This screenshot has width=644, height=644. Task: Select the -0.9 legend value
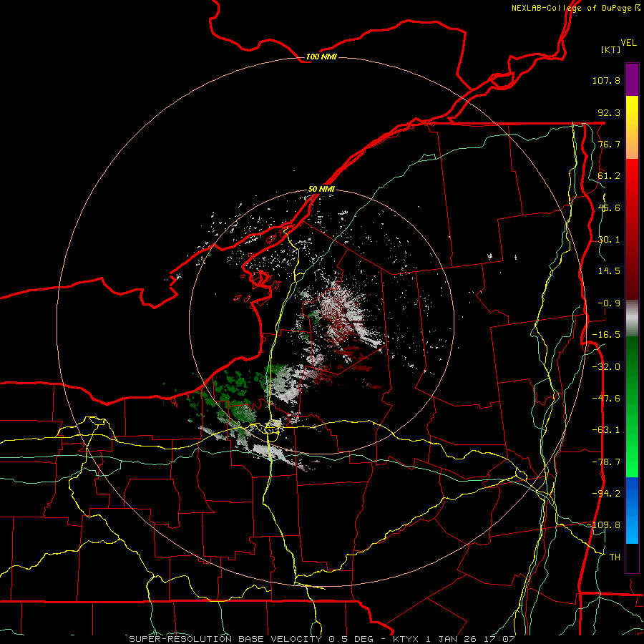609,303
